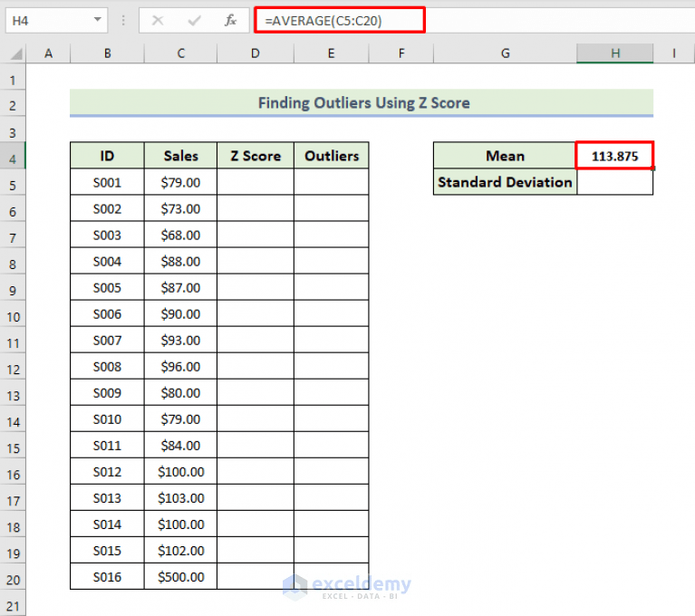Select cell with ID S009
The height and width of the screenshot is (616, 695).
[107, 392]
